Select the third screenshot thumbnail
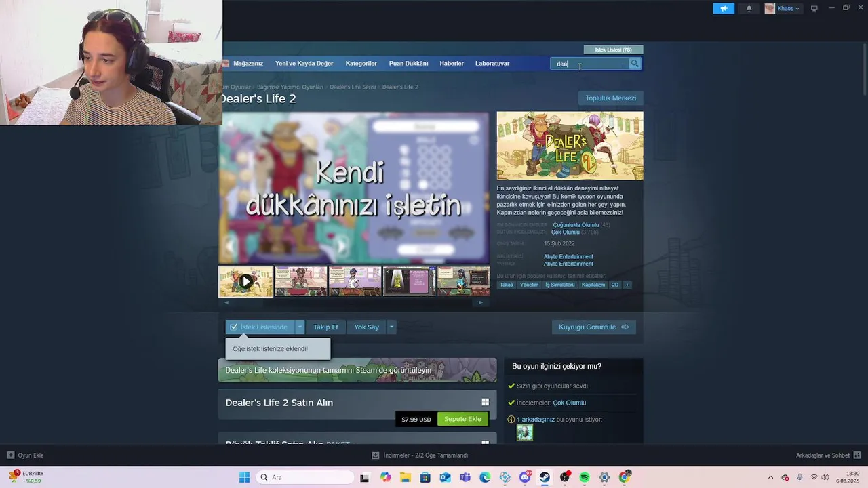Screen dimensions: 868x488 355,281
